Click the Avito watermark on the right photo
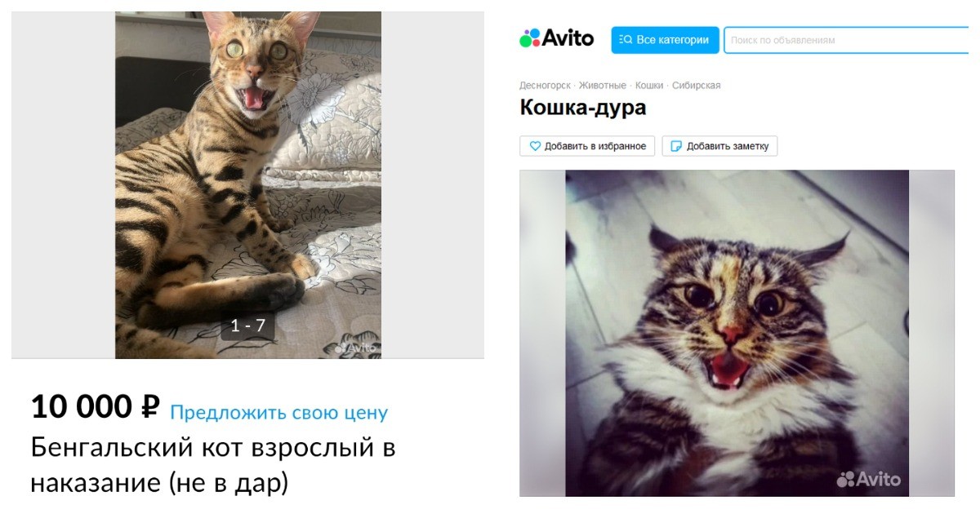This screenshot has width=980, height=514. point(868,479)
